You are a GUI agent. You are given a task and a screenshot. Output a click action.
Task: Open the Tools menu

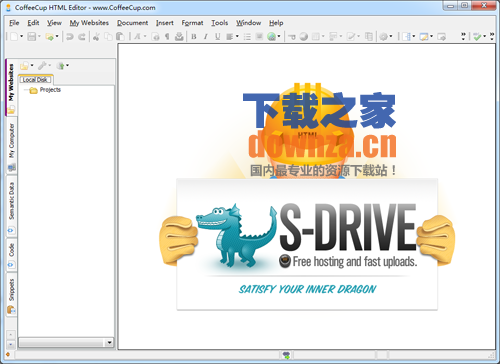pyautogui.click(x=220, y=23)
